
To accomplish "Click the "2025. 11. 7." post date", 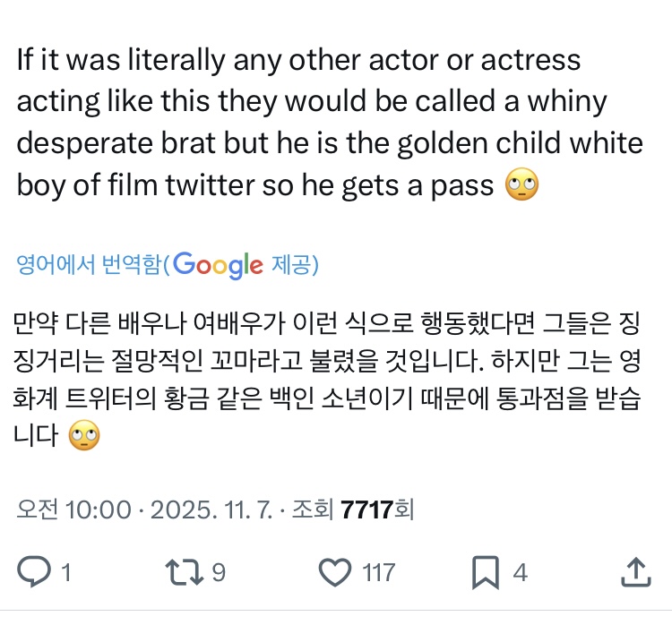I will click(203, 509).
